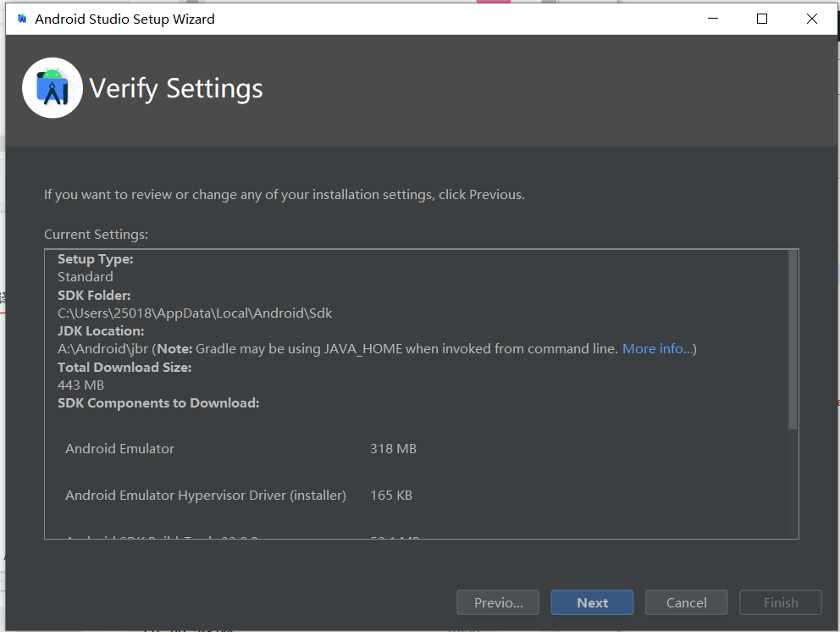Maximize the Setup Wizard window

tap(762, 19)
